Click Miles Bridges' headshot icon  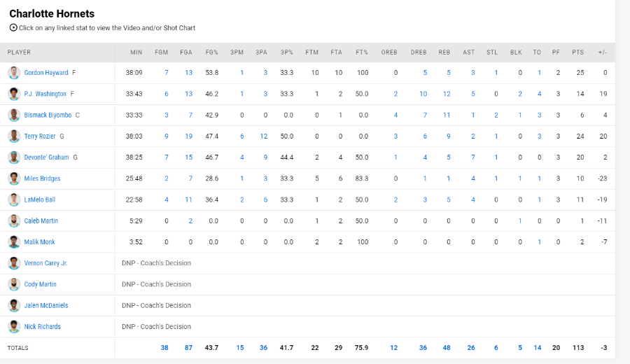14,178
